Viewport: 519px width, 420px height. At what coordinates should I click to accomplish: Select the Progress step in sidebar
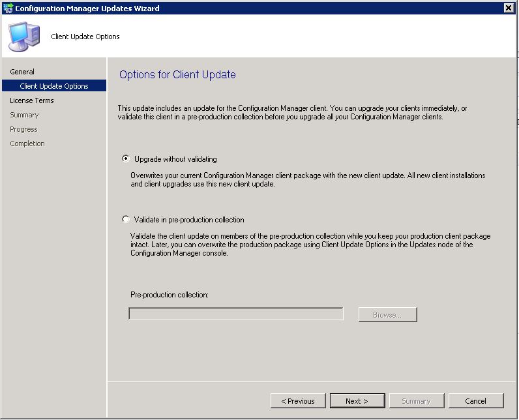point(23,129)
